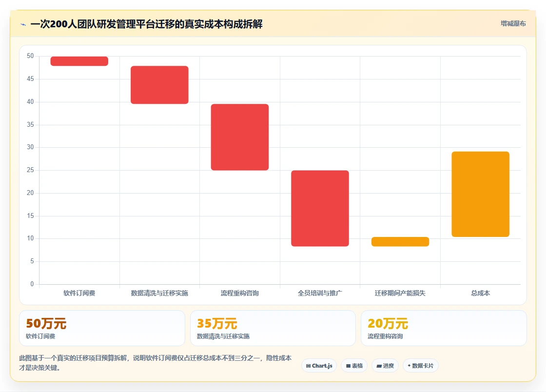The width and height of the screenshot is (546, 392).
Task: Open the 50万元 软件订阅费 data card
Action: (x=102, y=328)
